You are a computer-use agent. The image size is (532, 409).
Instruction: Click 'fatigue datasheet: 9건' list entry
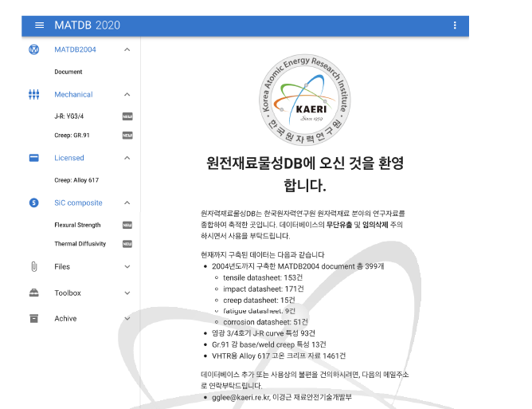tap(259, 311)
